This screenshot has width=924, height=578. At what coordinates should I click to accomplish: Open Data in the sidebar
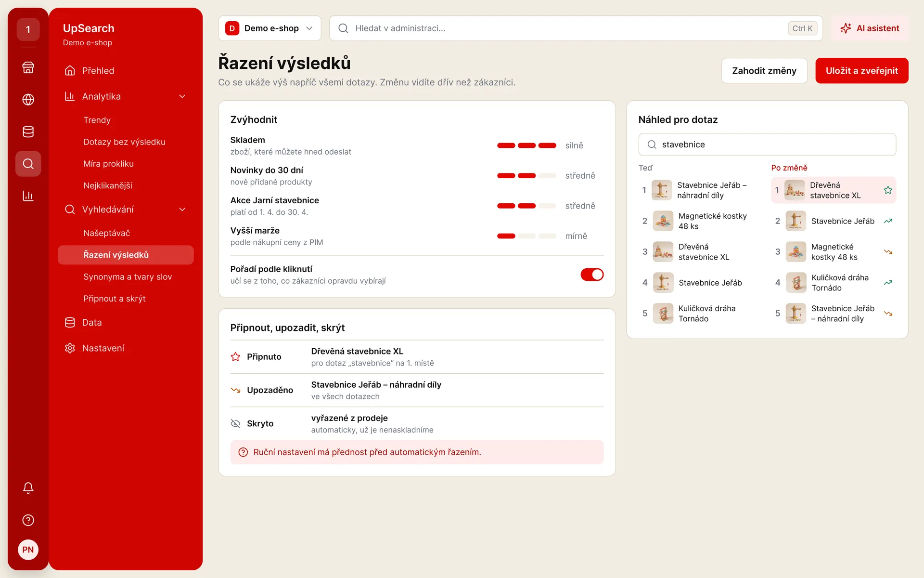(x=126, y=323)
